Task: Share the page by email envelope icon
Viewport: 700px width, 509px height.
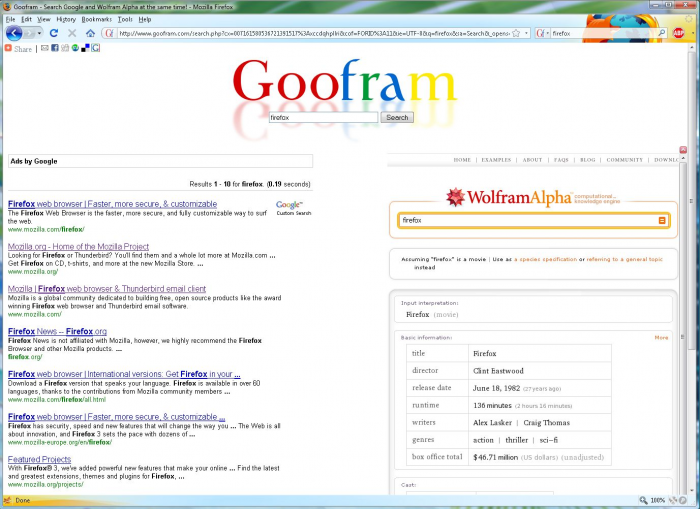Action: point(45,48)
